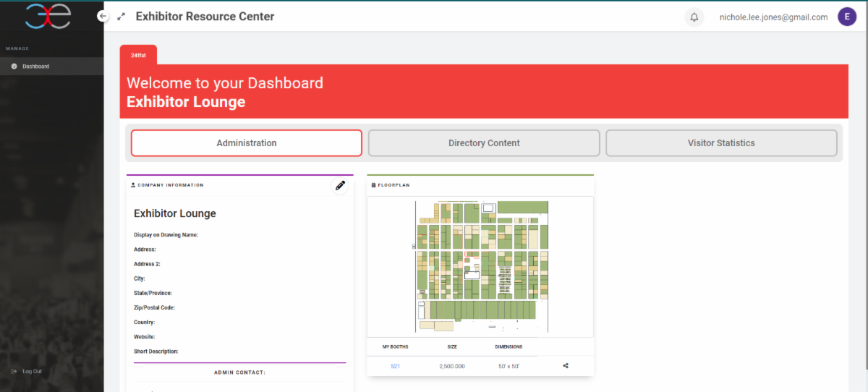Click the 'Address 2:' label
The image size is (868, 392).
pyautogui.click(x=147, y=264)
